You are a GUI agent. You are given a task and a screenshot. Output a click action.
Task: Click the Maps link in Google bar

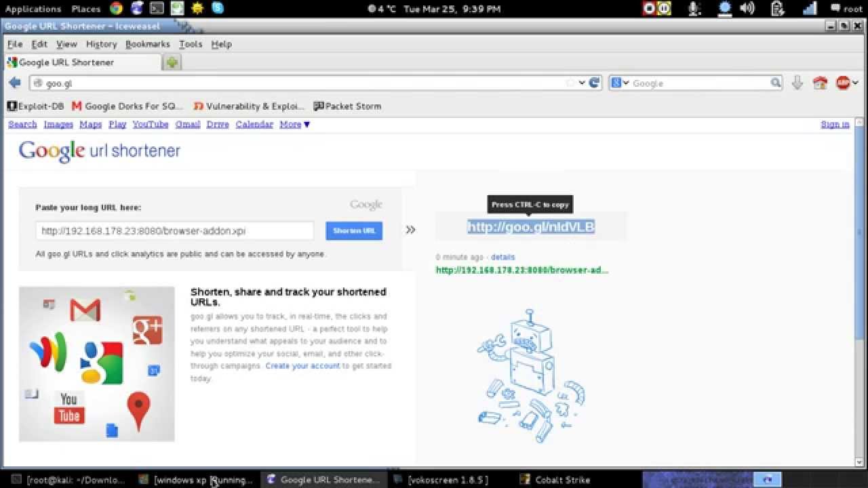pyautogui.click(x=90, y=124)
